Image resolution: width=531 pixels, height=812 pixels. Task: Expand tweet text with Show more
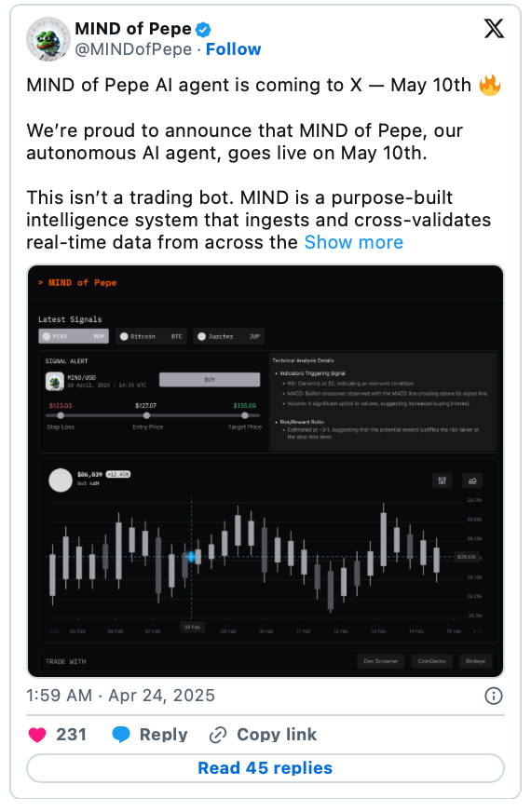pyautogui.click(x=354, y=242)
